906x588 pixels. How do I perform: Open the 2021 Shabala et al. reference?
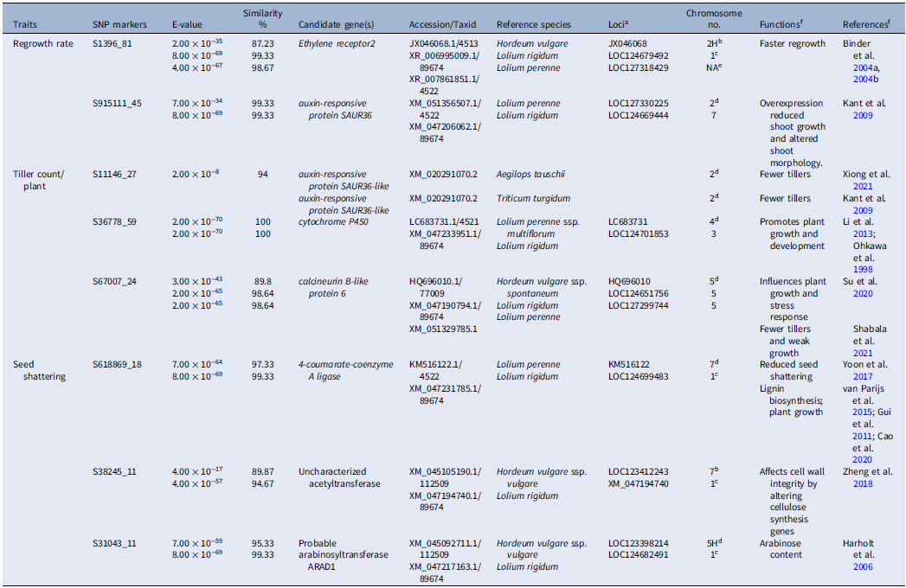coord(863,353)
